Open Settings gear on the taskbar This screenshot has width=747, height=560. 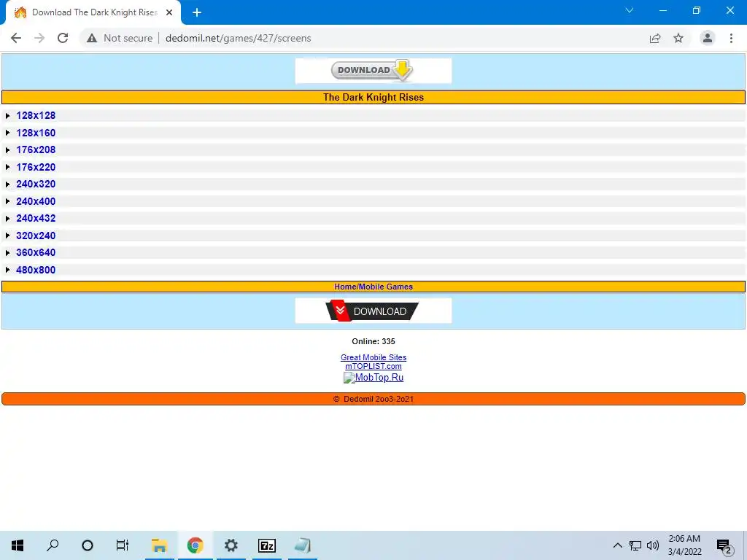(231, 545)
